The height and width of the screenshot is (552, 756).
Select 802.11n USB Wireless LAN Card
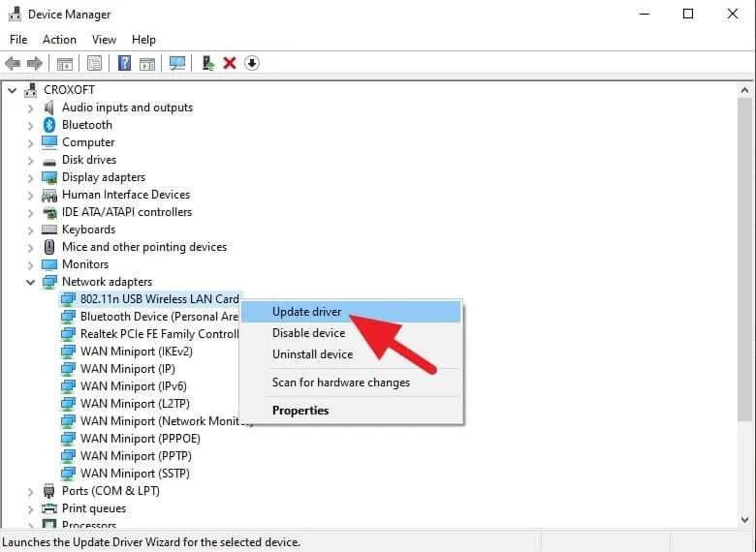point(159,299)
